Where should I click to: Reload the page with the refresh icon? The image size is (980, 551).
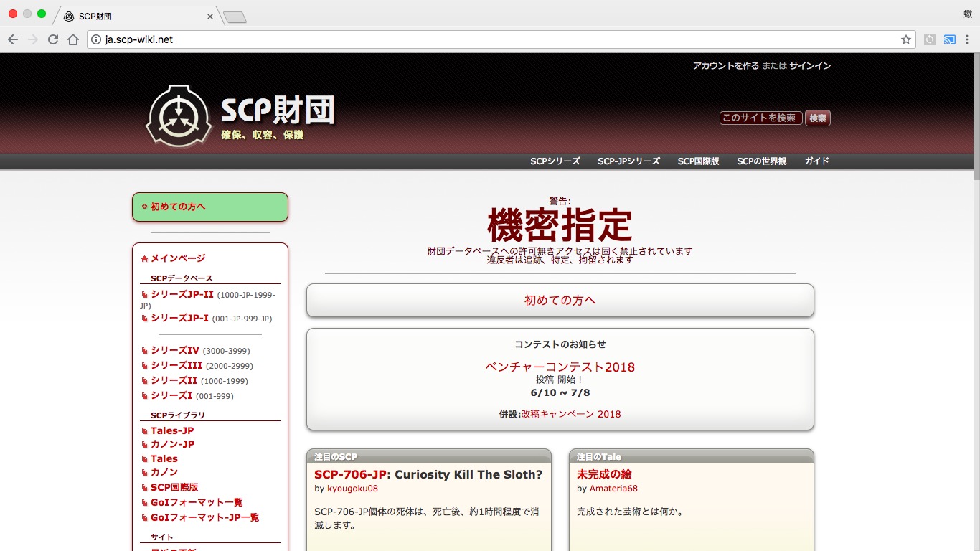tap(53, 39)
